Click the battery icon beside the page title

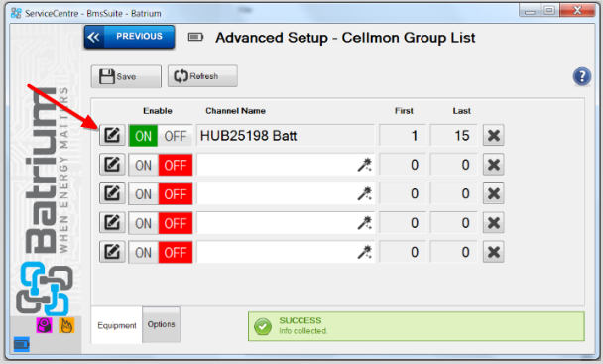point(195,37)
